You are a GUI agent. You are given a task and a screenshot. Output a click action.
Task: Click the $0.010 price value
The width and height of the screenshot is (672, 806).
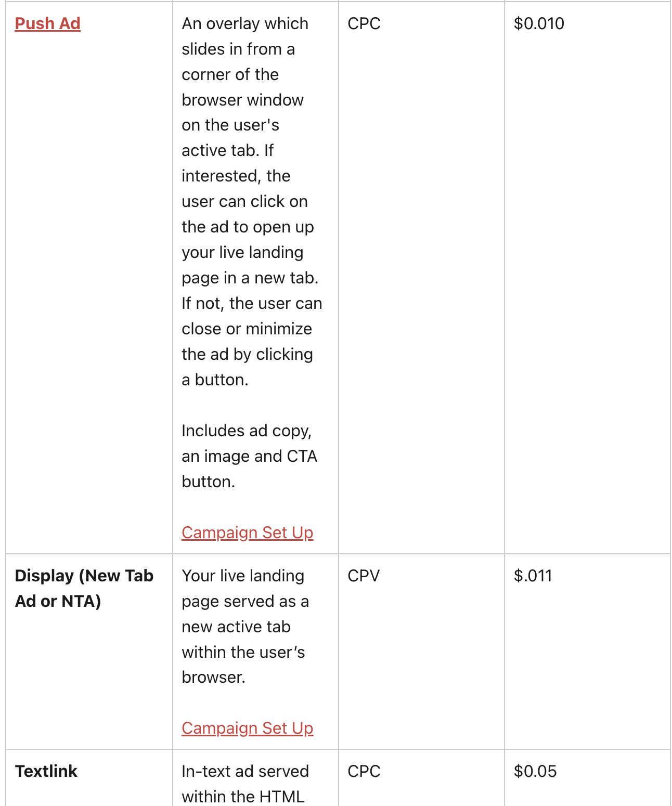coord(538,24)
